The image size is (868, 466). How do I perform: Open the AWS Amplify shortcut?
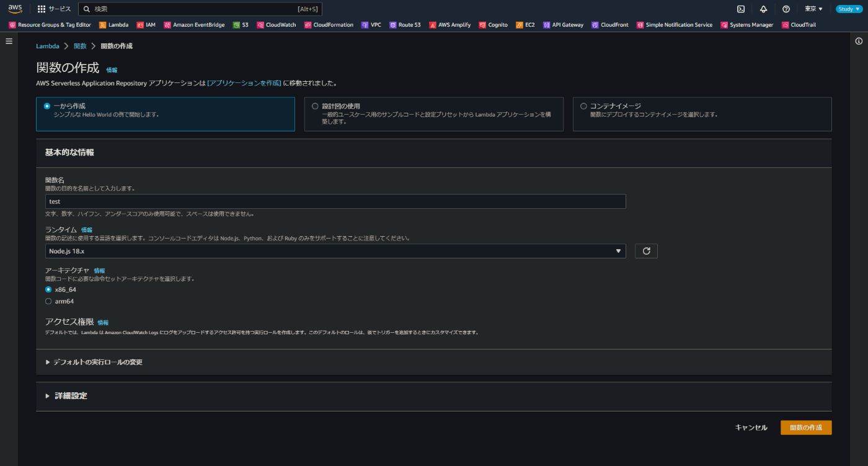(x=449, y=25)
